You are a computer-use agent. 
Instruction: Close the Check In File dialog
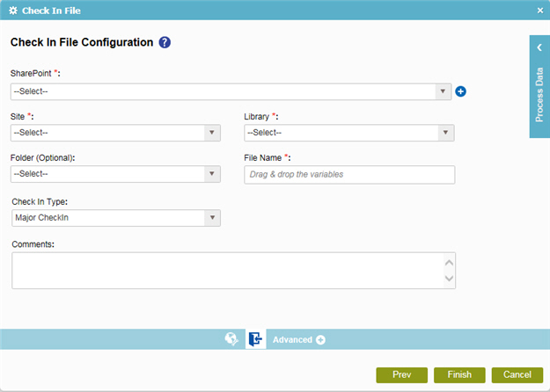540,11
